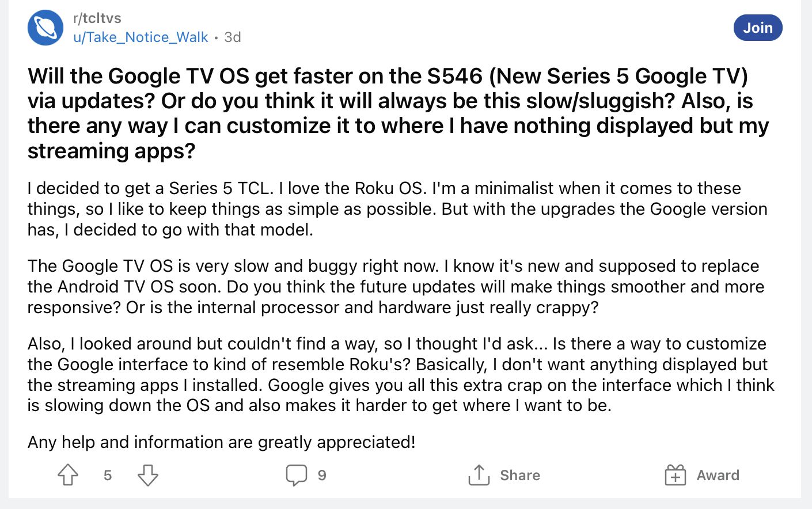The image size is (812, 509).
Task: Open u/Take_Notice_Walk user profile
Action: [141, 37]
